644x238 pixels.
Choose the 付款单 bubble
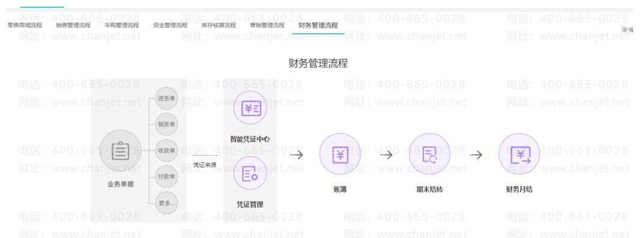[167, 177]
